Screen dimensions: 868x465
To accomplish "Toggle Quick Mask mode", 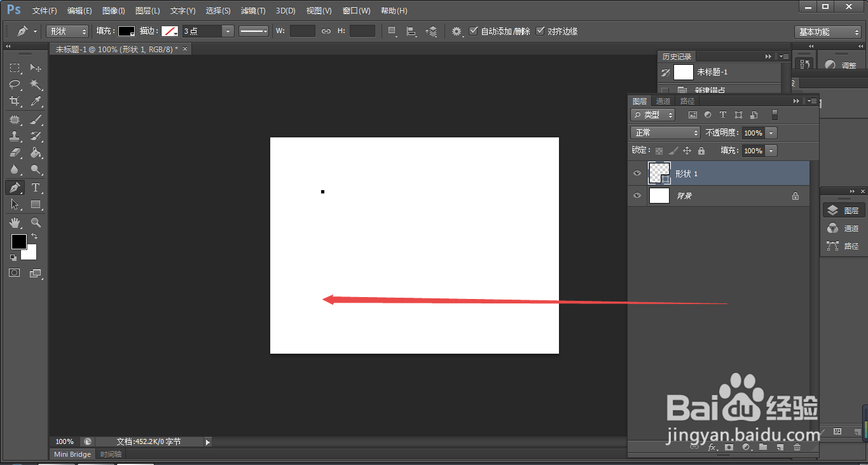I will point(15,273).
